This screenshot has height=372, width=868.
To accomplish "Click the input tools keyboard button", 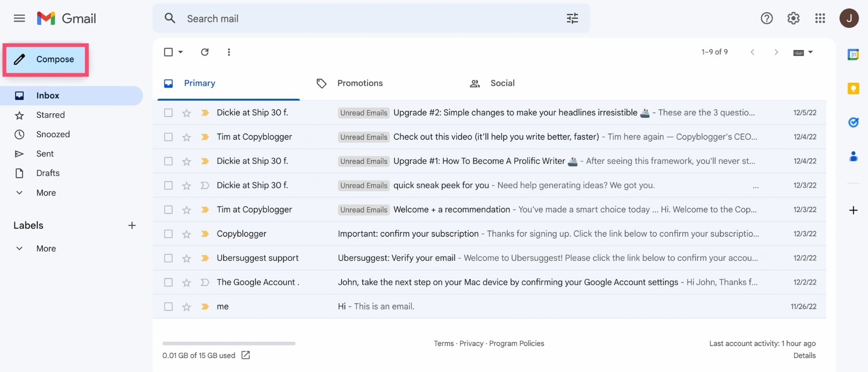I will tap(799, 53).
